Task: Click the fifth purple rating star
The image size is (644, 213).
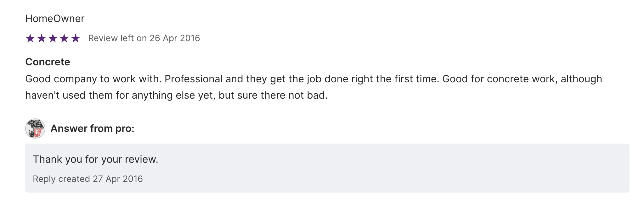Action: (x=76, y=38)
